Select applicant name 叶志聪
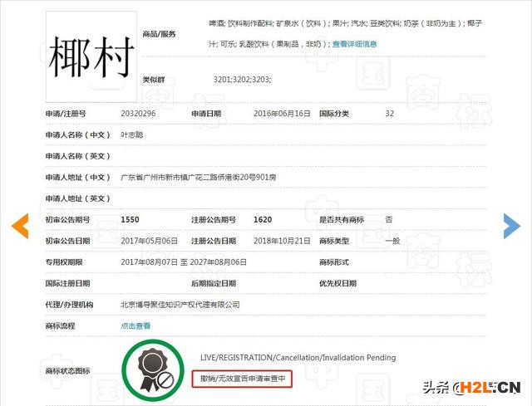 (x=131, y=135)
